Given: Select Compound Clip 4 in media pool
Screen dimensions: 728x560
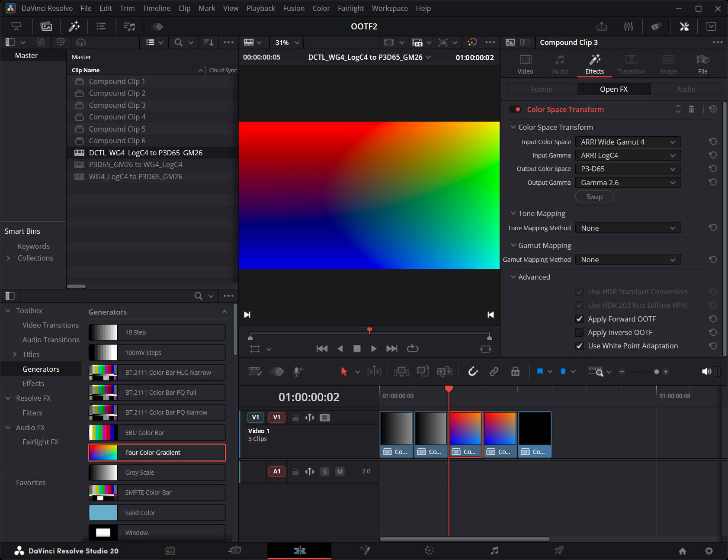Looking at the screenshot, I should (x=152, y=117).
